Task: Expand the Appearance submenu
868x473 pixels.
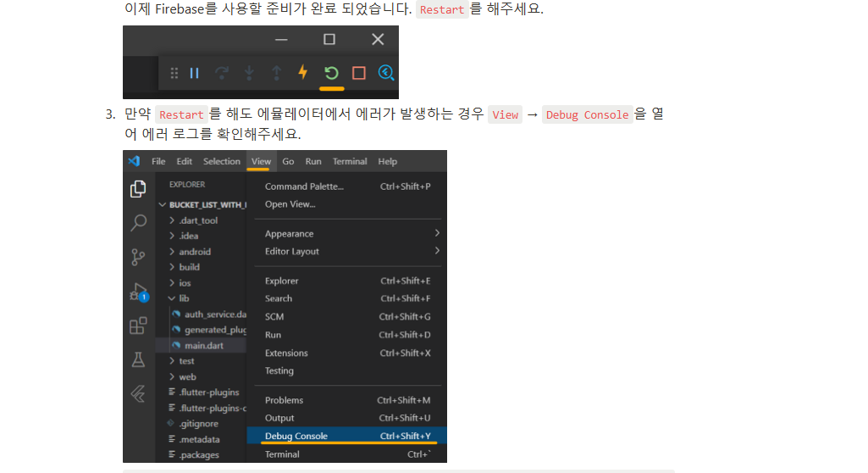Action: pos(347,234)
